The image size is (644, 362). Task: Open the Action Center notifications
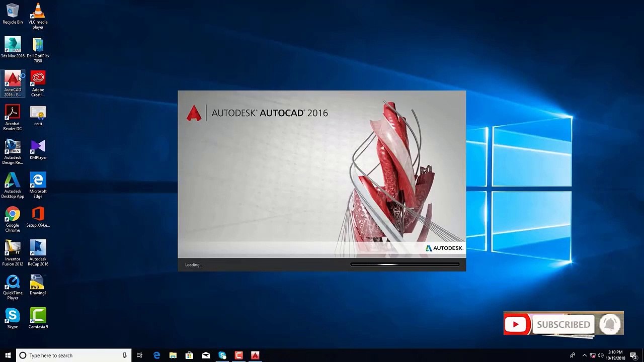(634, 355)
